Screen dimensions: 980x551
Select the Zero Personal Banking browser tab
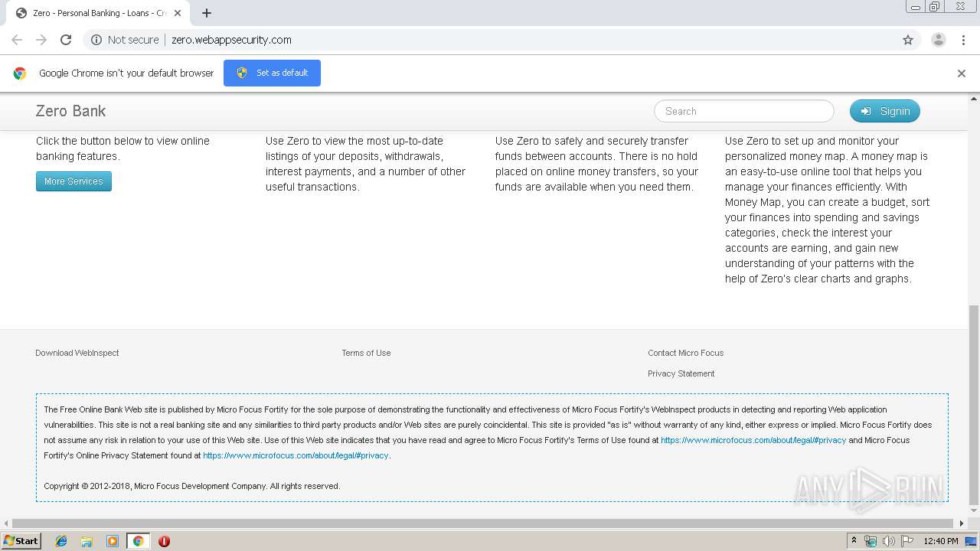(x=98, y=13)
